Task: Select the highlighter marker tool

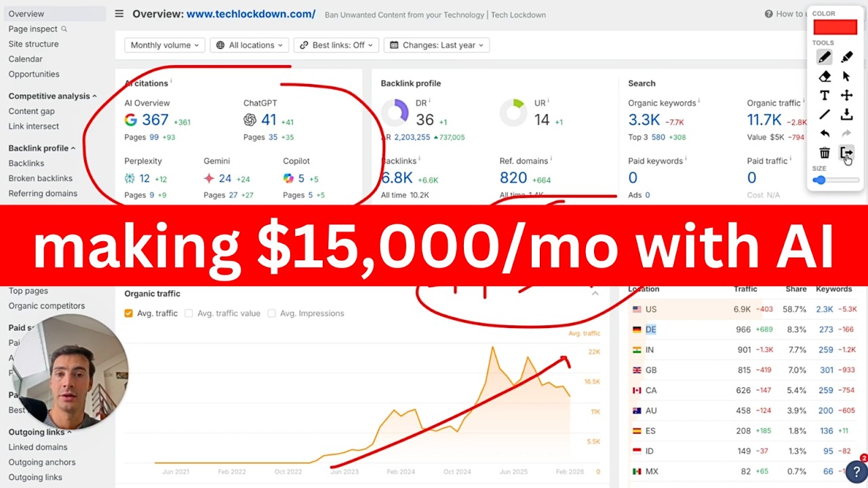Action: pyautogui.click(x=847, y=58)
